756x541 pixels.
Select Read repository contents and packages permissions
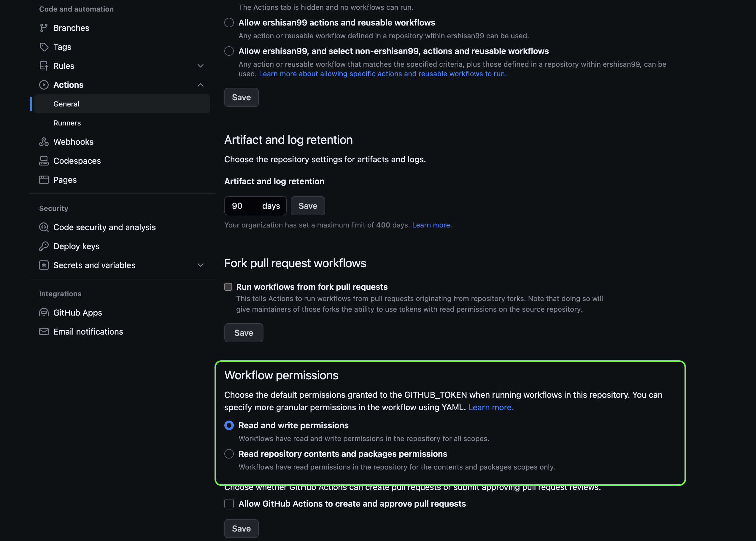point(229,454)
